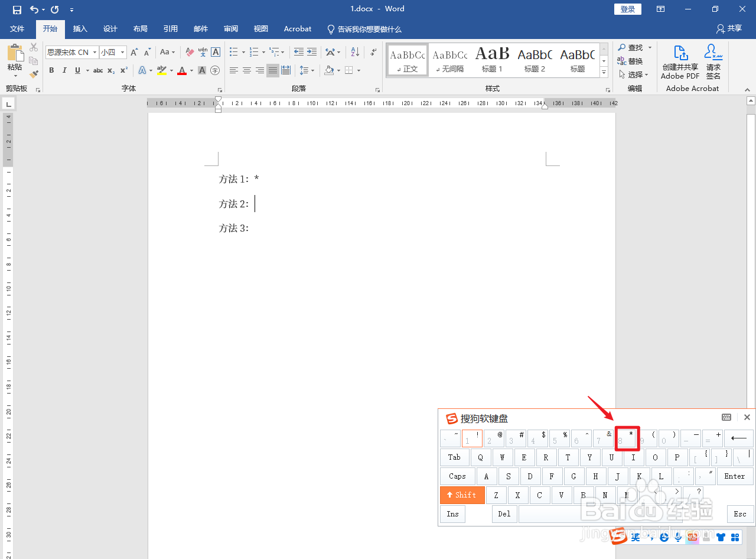Select the Format Painter brush icon
The height and width of the screenshot is (559, 756).
click(34, 74)
